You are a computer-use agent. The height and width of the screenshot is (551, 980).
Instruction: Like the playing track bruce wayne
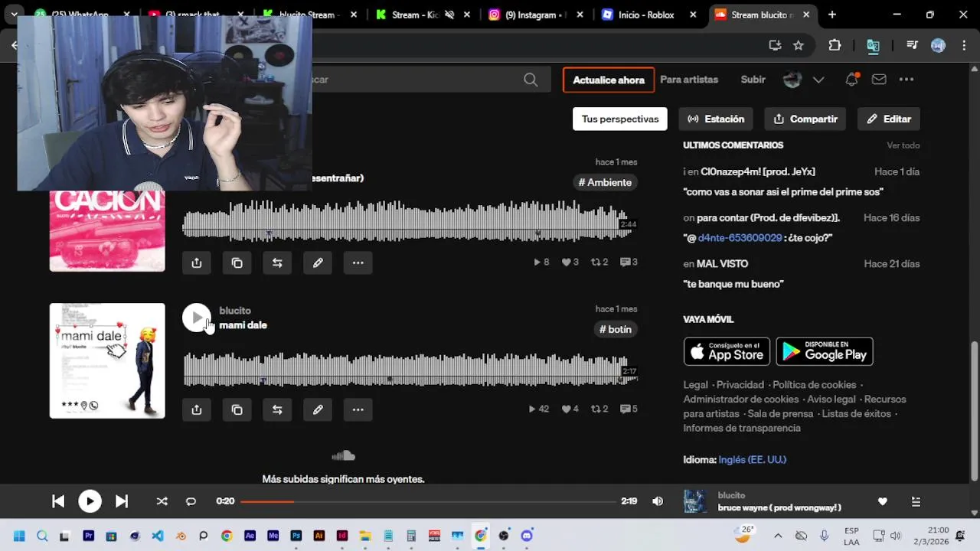(x=882, y=501)
